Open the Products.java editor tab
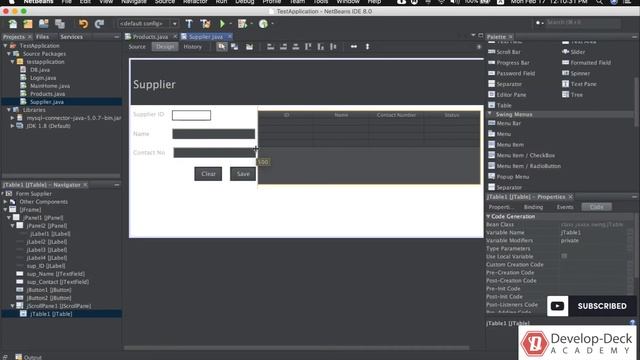This screenshot has height=360, width=640. [150, 37]
